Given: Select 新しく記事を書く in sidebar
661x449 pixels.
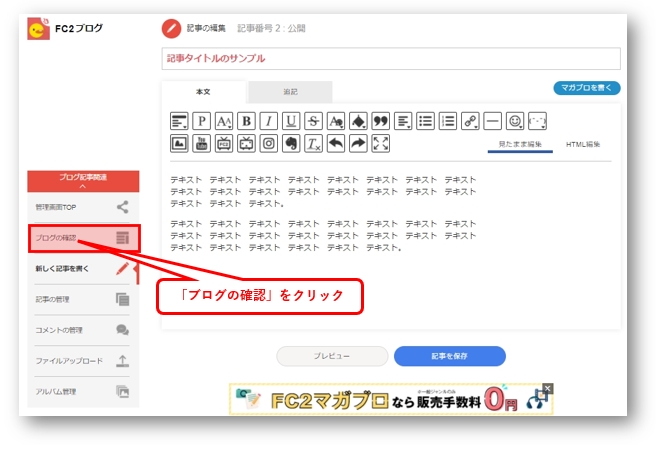Looking at the screenshot, I should coord(82,269).
